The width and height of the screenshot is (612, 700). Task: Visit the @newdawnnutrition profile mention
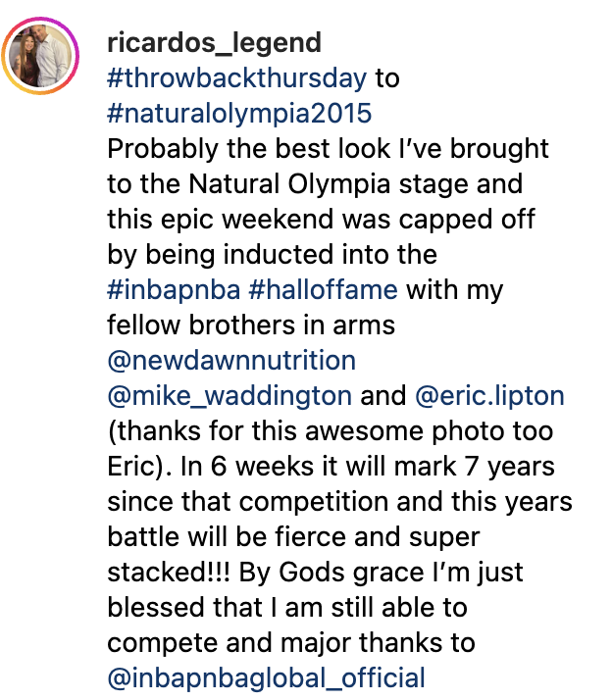[231, 360]
